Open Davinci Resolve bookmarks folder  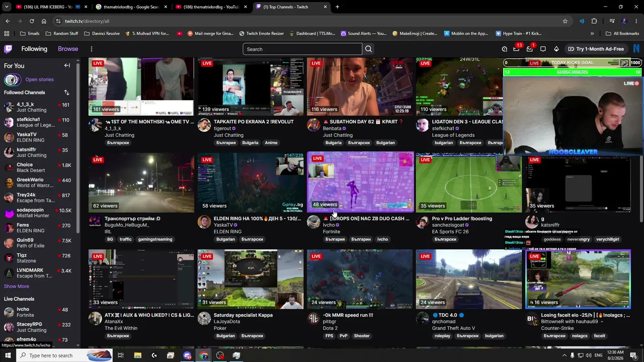[x=102, y=34]
